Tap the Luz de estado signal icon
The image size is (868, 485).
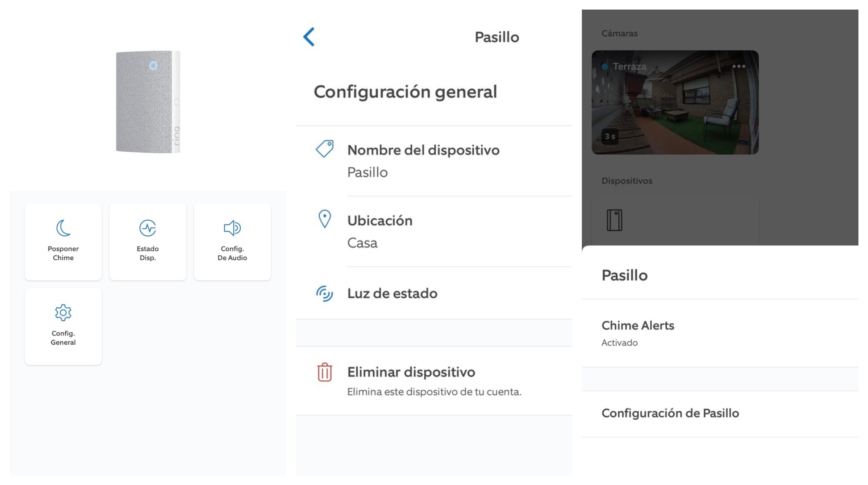(x=324, y=293)
